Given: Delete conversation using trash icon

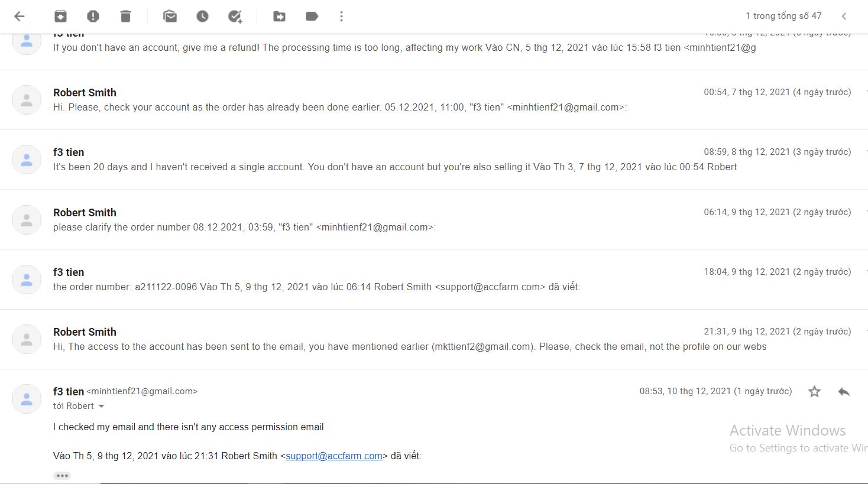Looking at the screenshot, I should coord(125,17).
